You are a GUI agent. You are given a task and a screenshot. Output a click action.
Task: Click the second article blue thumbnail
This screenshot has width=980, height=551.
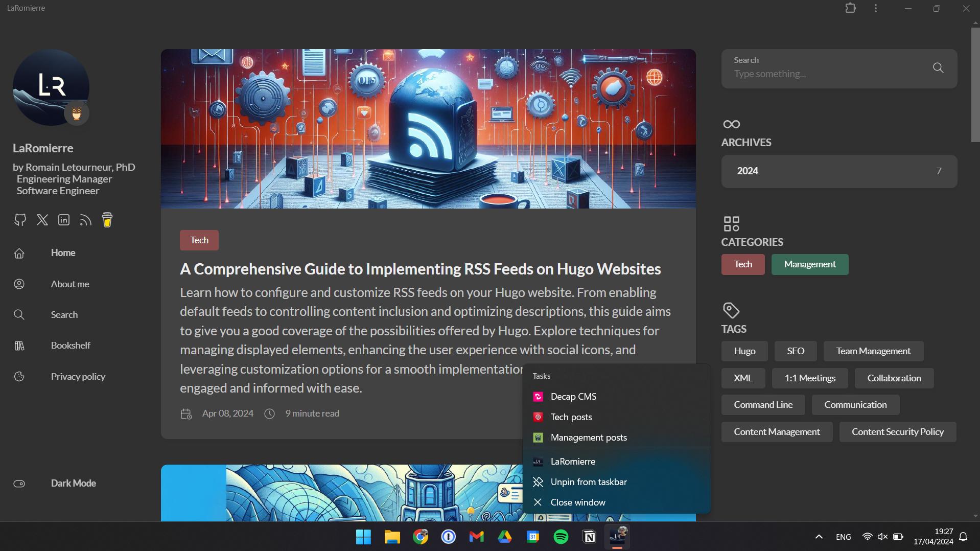click(x=341, y=493)
